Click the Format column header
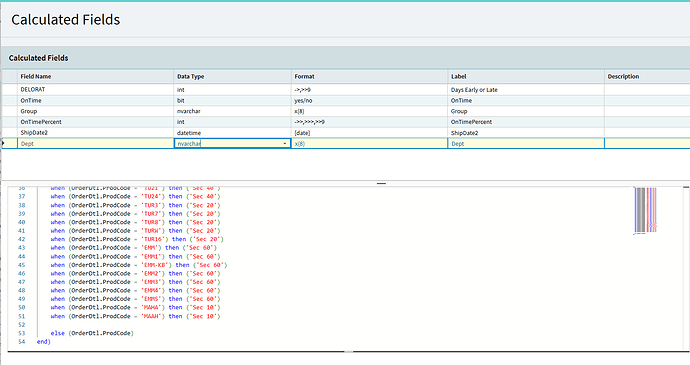The height and width of the screenshot is (365, 690). click(x=369, y=76)
